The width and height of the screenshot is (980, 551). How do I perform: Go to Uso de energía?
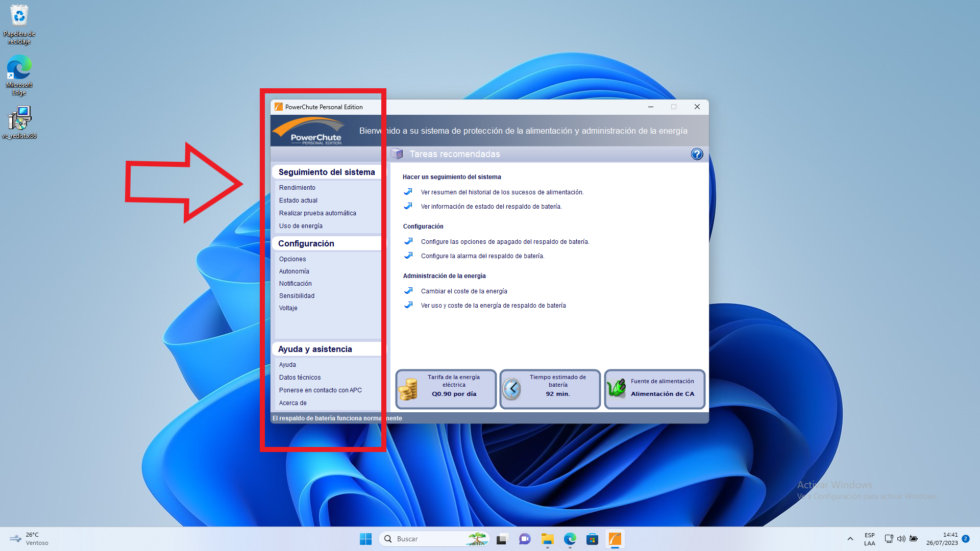pyautogui.click(x=301, y=226)
